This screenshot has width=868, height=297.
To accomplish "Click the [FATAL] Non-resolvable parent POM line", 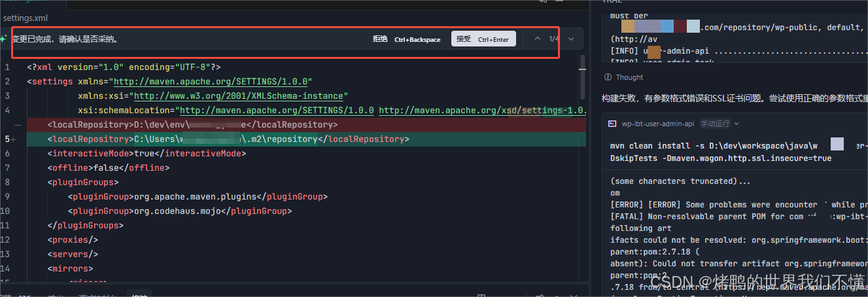I will (x=738, y=217).
